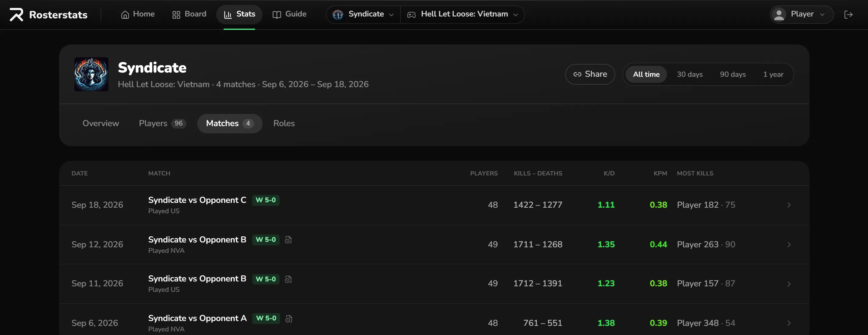
Task: Click Player 157 most kills entry
Action: [706, 284]
